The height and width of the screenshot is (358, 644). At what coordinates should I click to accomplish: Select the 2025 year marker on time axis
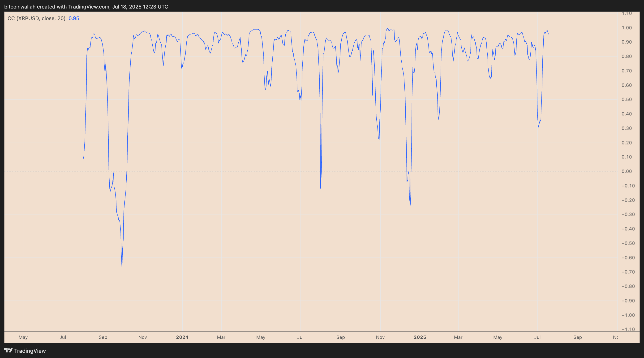pyautogui.click(x=420, y=337)
